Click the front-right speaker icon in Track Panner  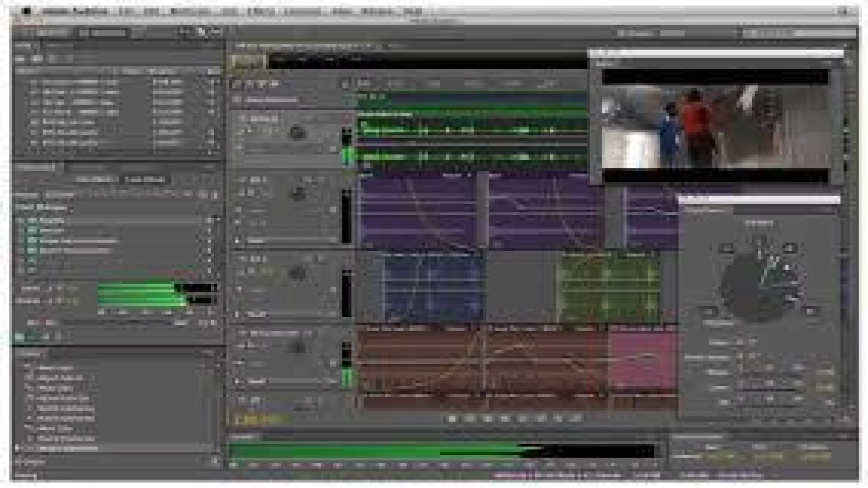(x=790, y=248)
